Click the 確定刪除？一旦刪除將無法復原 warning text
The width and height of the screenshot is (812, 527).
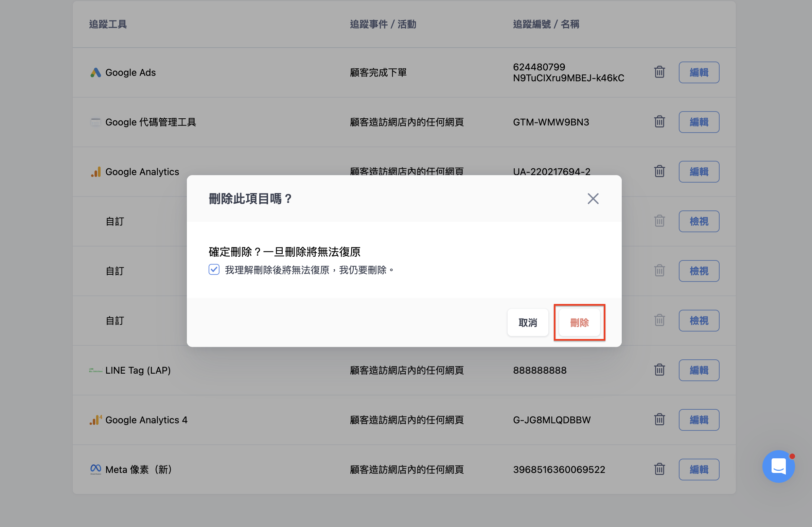click(285, 252)
